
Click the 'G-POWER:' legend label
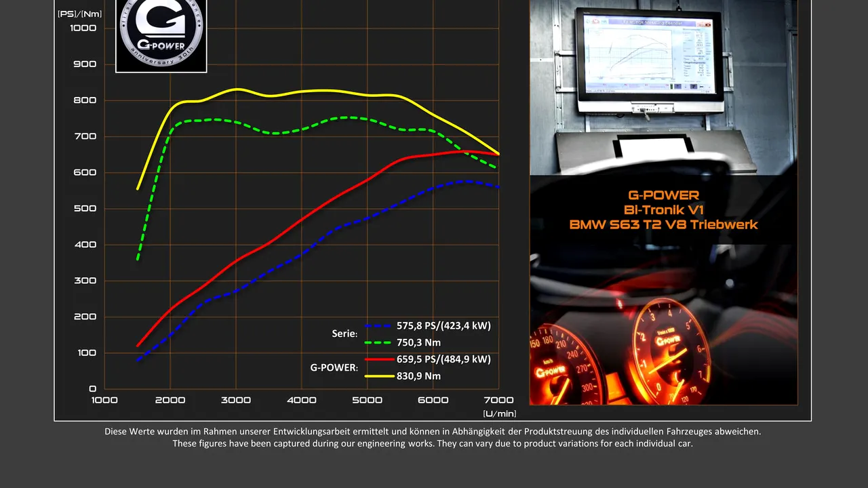click(x=334, y=368)
